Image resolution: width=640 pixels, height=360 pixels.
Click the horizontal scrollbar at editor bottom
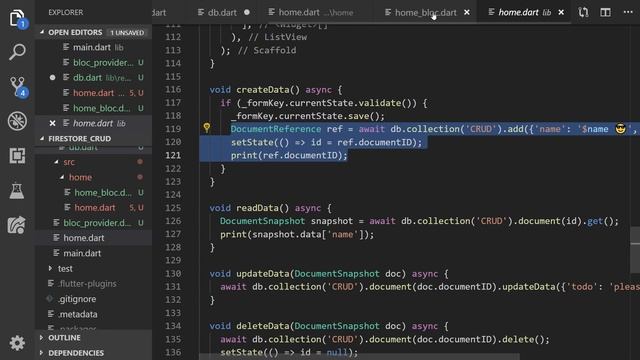click(x=359, y=357)
